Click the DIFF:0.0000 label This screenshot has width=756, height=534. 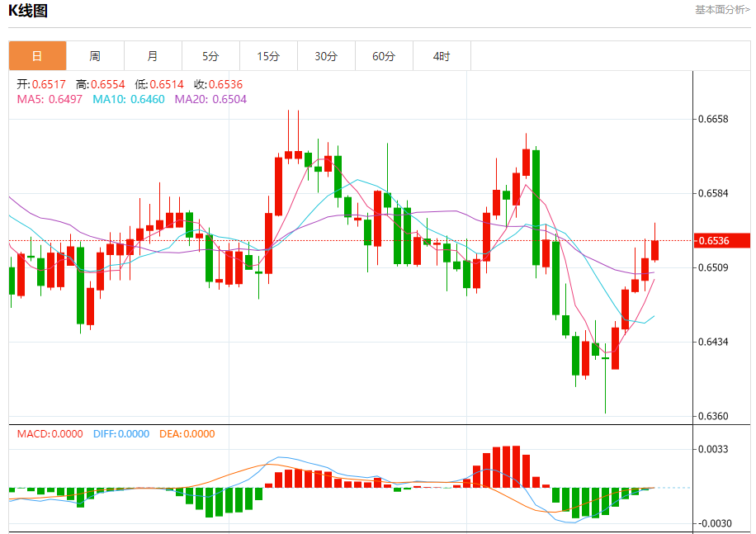[x=121, y=434]
